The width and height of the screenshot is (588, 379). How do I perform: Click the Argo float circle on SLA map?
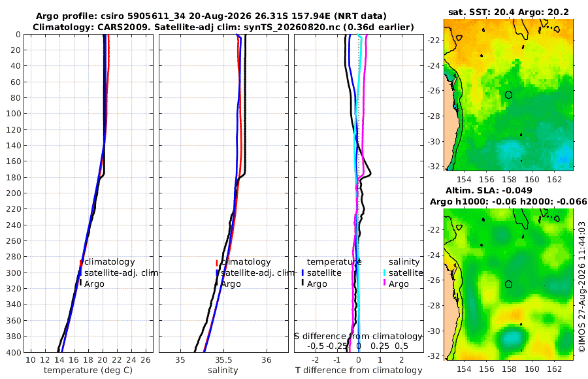508,284
